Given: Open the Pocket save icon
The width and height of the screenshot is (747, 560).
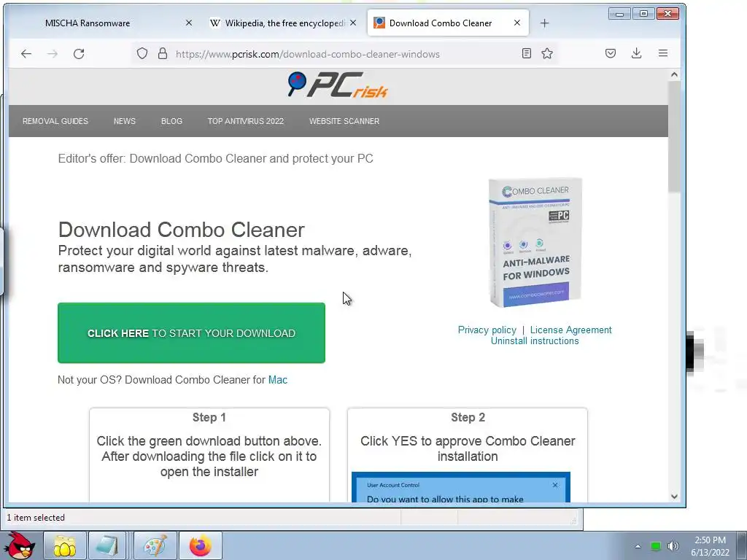Looking at the screenshot, I should point(611,53).
